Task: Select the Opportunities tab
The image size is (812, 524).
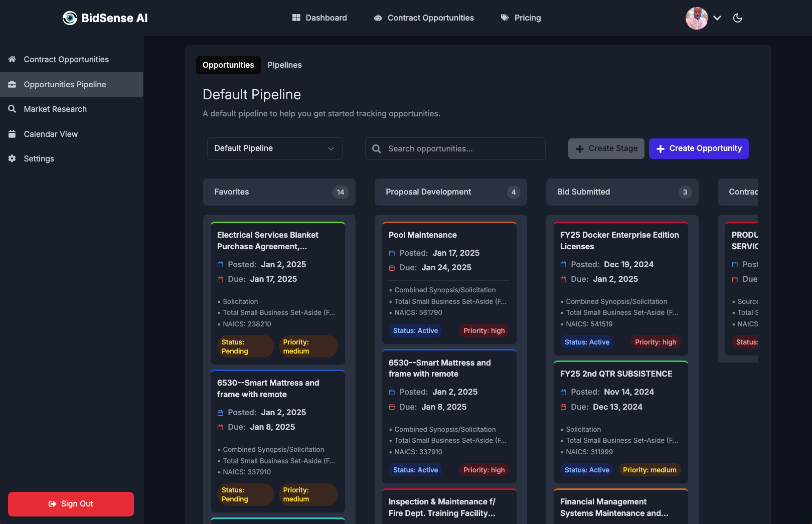Action: [x=228, y=65]
